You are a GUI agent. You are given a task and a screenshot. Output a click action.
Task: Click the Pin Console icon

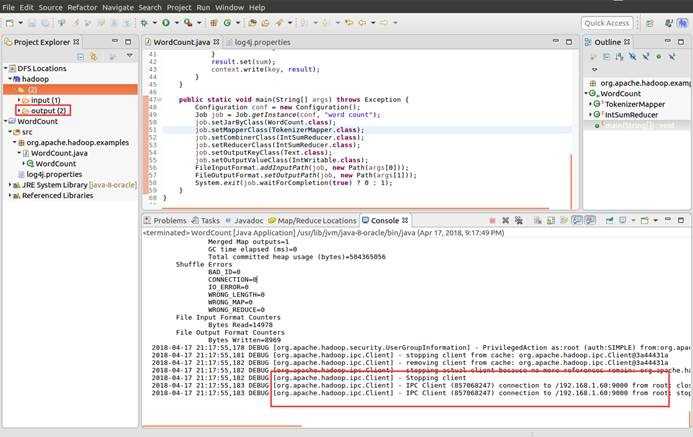coord(609,220)
